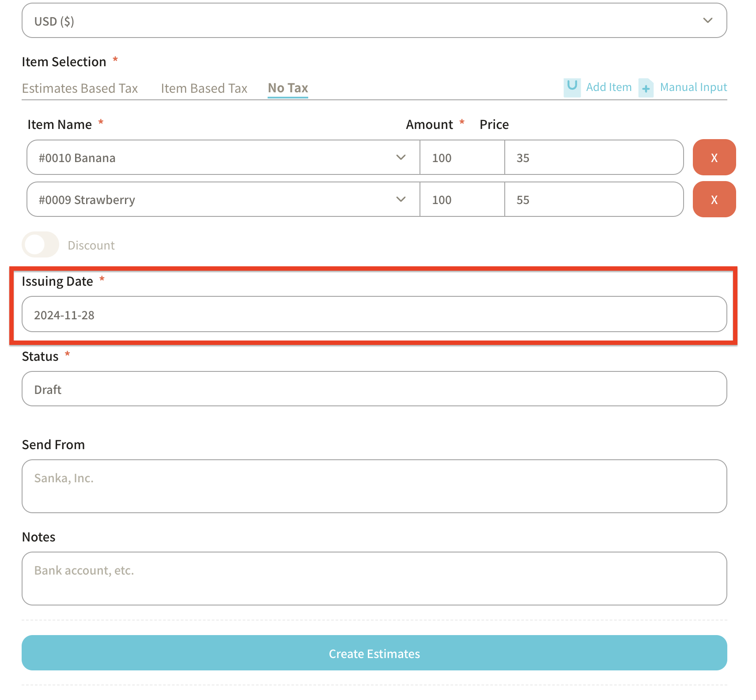The width and height of the screenshot is (756, 700).
Task: Edit the Banana amount field
Action: tap(462, 158)
